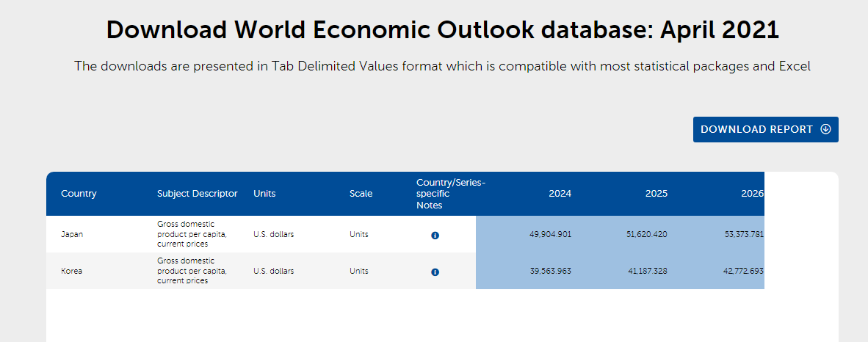The height and width of the screenshot is (342, 868).
Task: Open the notes info icon for Japan
Action: [435, 235]
